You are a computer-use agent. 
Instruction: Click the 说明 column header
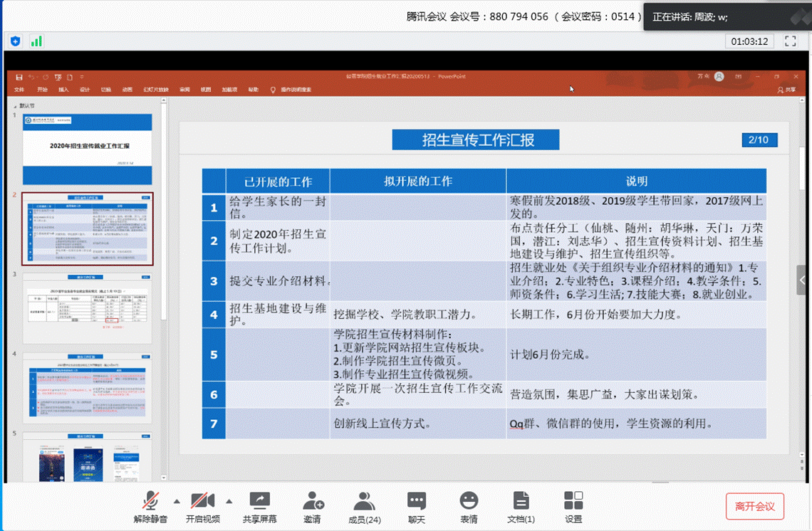pos(637,181)
